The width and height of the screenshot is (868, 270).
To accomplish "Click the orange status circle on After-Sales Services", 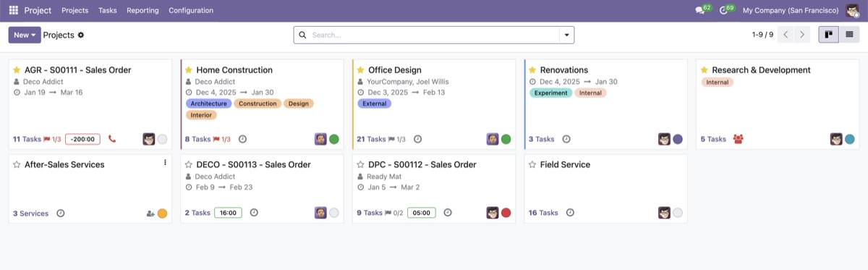I will click(162, 214).
